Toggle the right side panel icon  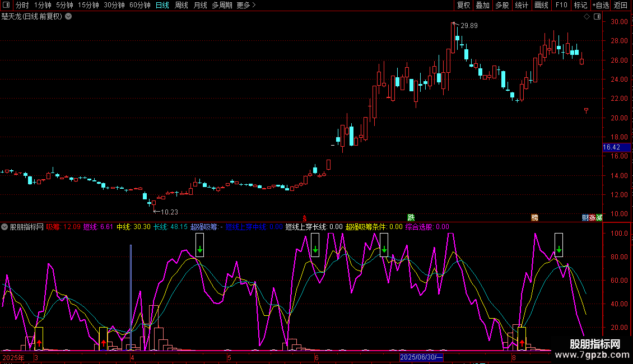(x=597, y=17)
